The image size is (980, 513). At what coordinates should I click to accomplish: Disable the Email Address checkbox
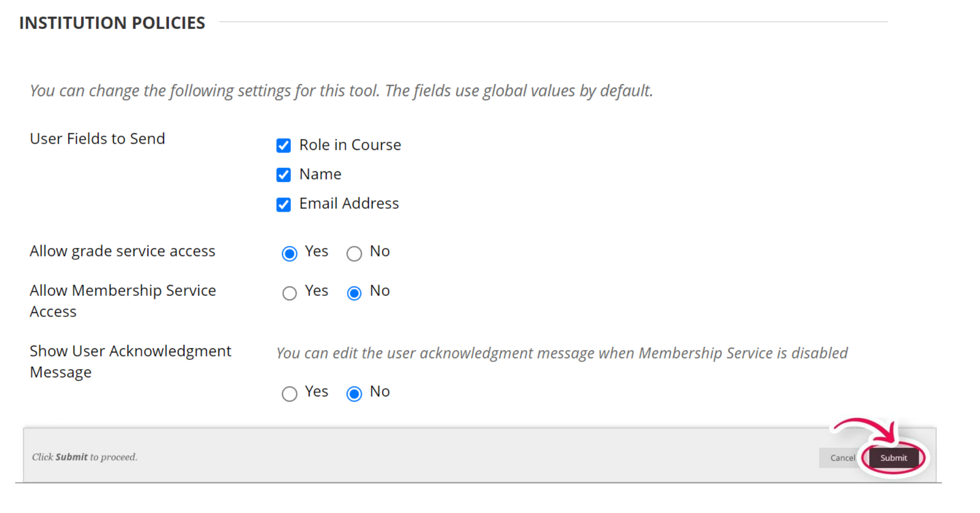pyautogui.click(x=283, y=204)
